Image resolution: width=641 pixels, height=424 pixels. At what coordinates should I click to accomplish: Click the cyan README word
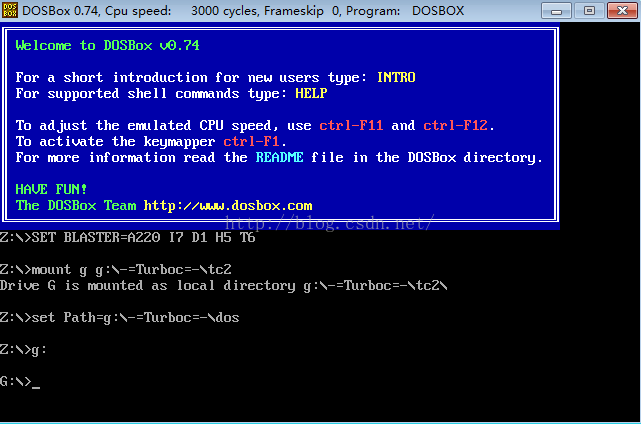point(280,157)
